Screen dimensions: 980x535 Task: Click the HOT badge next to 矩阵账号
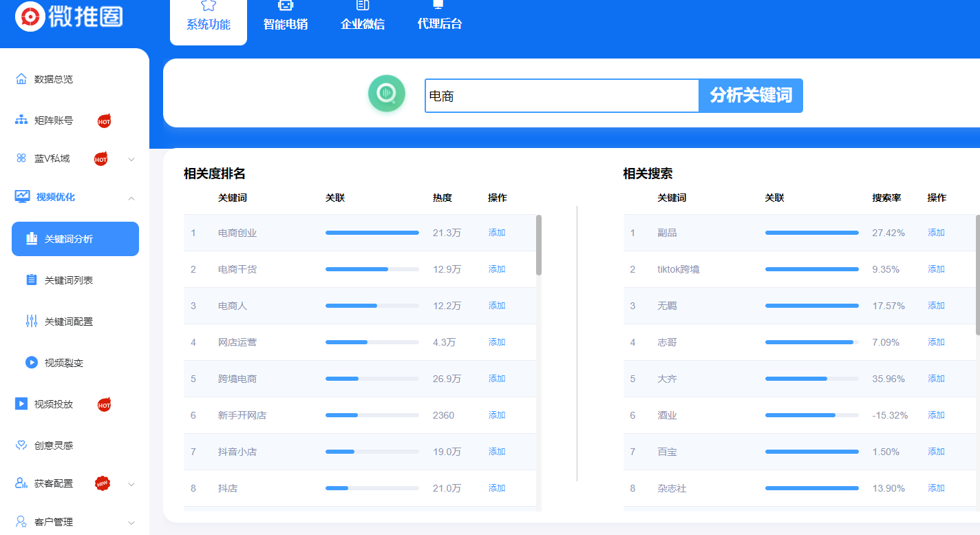coord(104,121)
